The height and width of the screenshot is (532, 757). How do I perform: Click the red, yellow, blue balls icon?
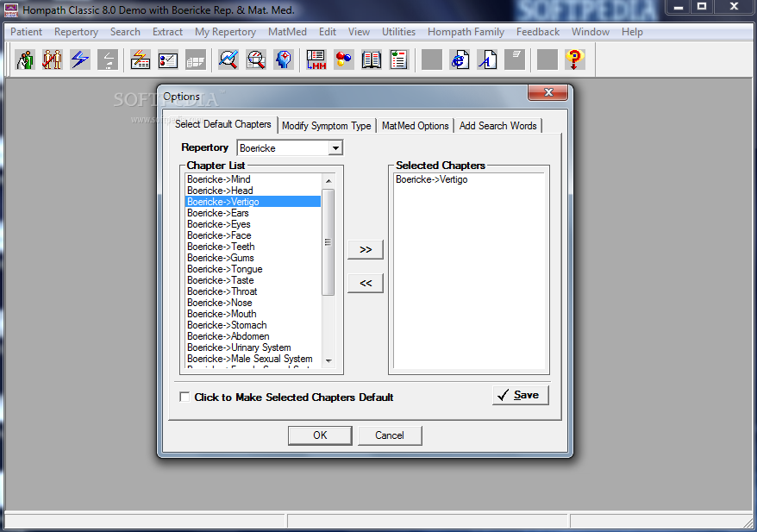(x=344, y=59)
